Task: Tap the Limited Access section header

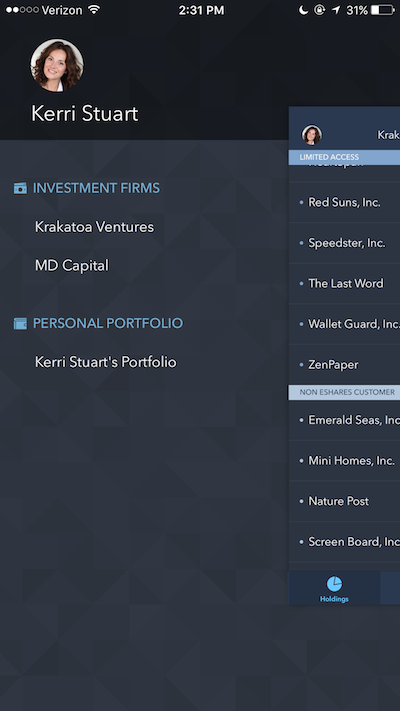Action: point(344,157)
